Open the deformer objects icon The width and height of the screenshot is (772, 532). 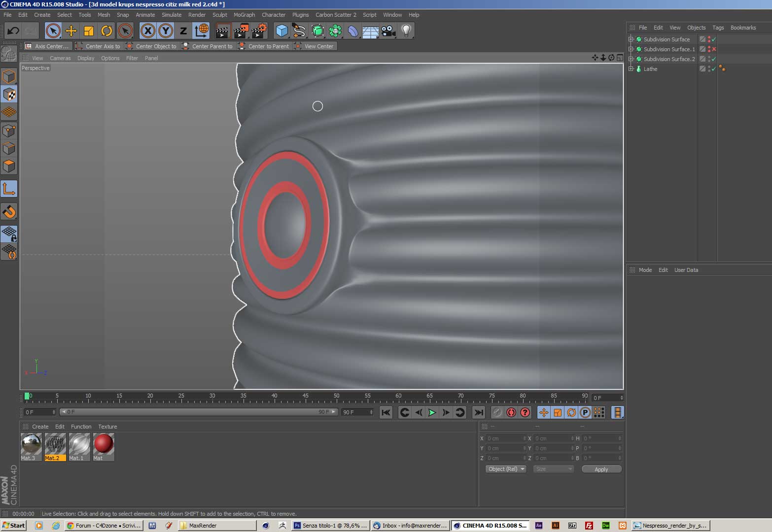coord(353,31)
